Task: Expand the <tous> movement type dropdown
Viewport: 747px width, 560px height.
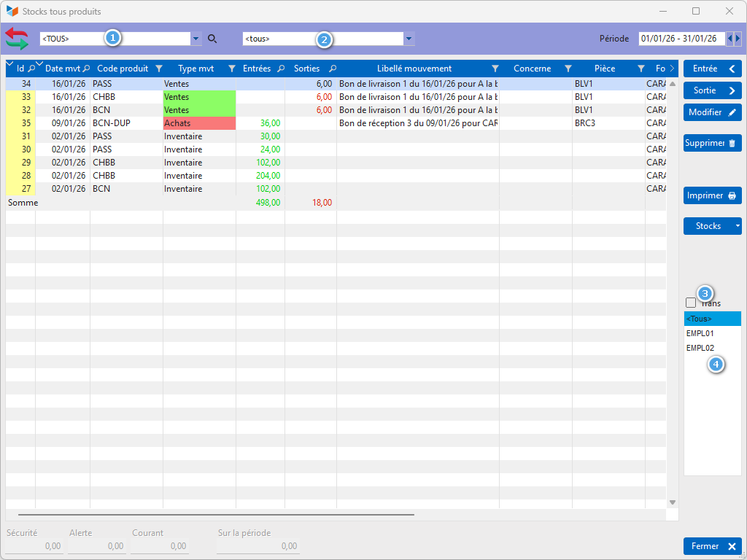Action: 409,39
